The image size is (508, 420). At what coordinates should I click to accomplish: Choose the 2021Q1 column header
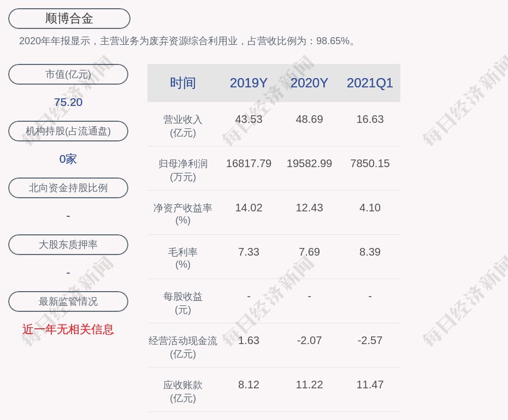(x=370, y=83)
